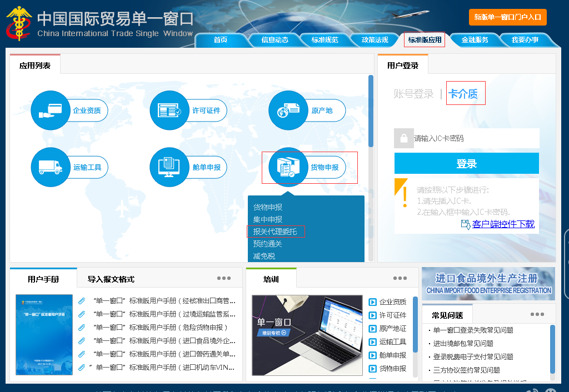This screenshot has width=569, height=392.
Task: Click the paperclip icon beside 过境运输监管 manual
Action: point(82,314)
